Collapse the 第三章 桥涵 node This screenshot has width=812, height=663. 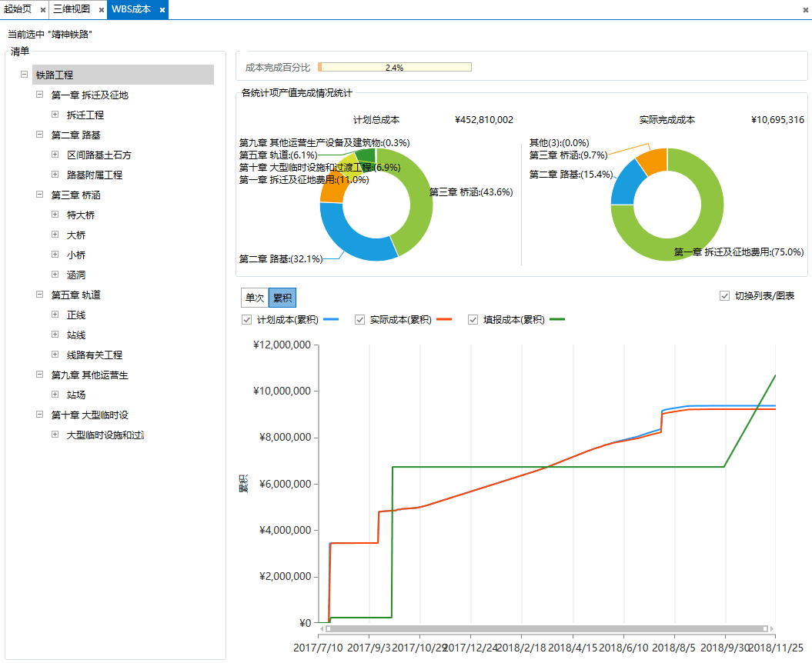[x=40, y=195]
